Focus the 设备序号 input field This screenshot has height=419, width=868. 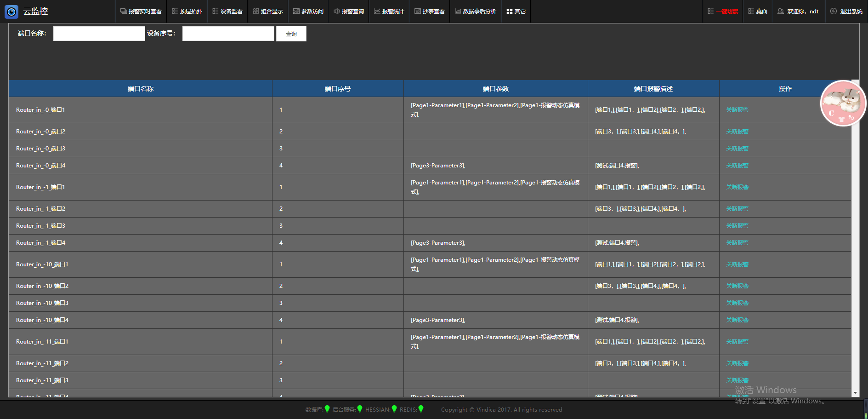point(228,34)
